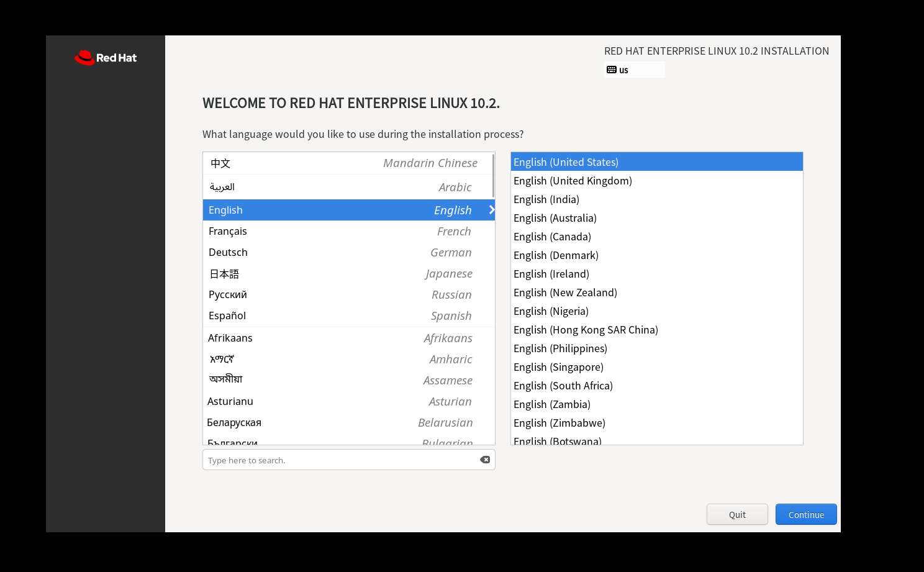
Task: Select Assamese language row
Action: [349, 380]
